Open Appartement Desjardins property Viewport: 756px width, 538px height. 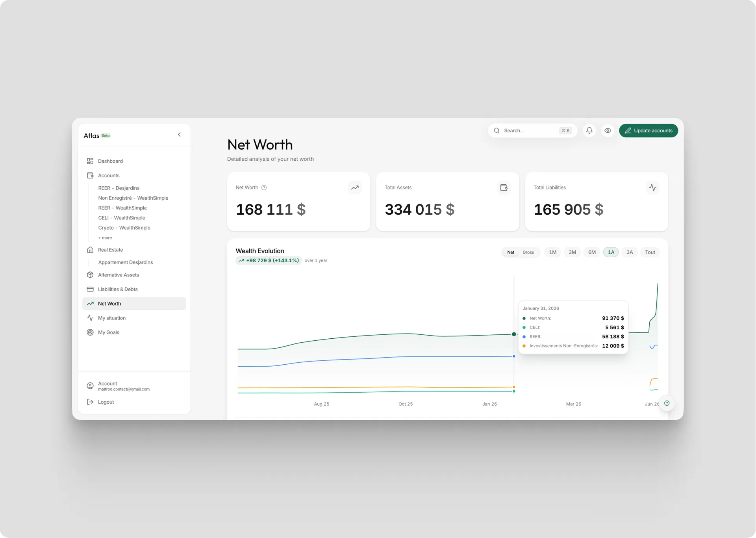pyautogui.click(x=126, y=262)
